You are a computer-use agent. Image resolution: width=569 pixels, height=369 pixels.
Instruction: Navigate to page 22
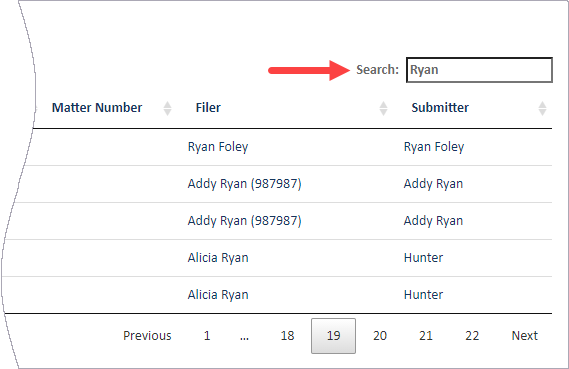point(472,336)
